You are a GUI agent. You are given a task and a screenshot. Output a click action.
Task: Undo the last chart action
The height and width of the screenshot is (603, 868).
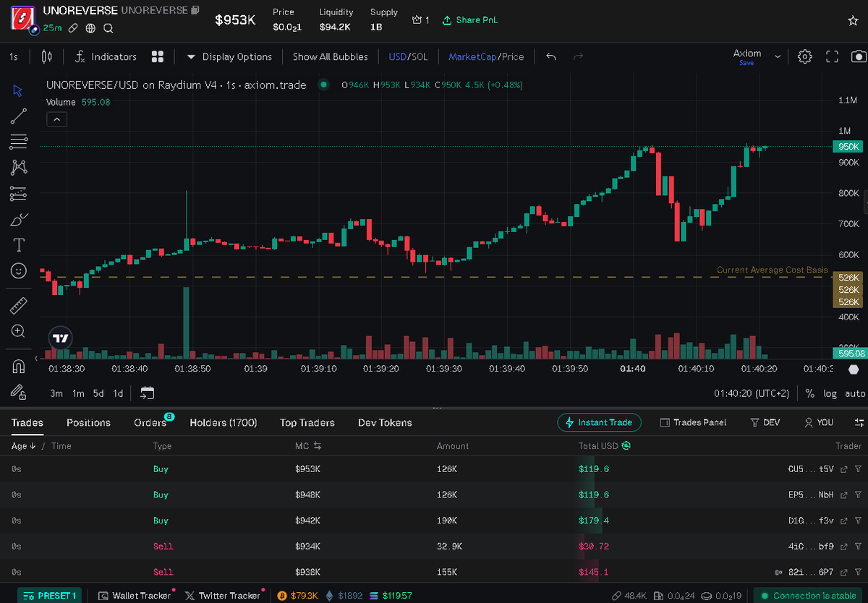click(551, 56)
